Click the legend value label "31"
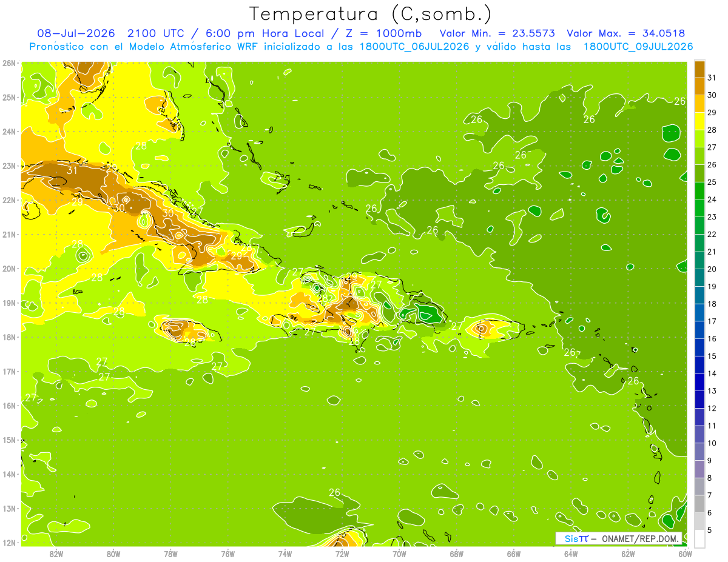Viewport: 728px width, 562px height. point(712,78)
